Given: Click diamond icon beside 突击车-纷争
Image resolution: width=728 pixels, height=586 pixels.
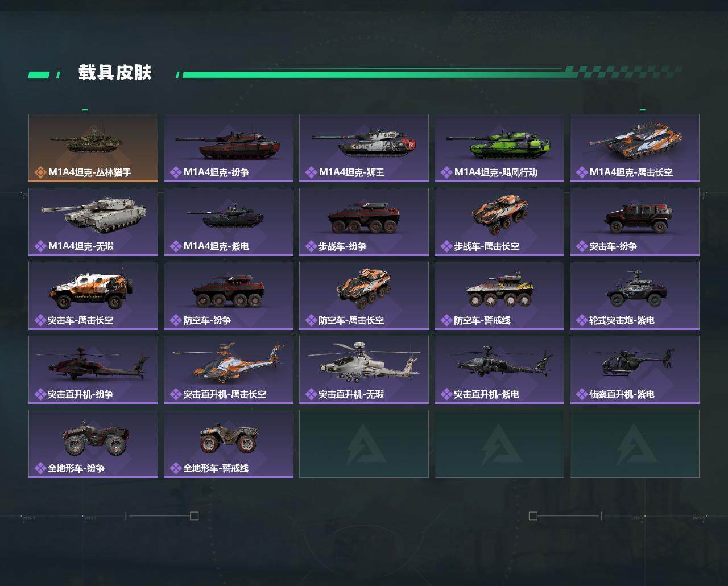Looking at the screenshot, I should pos(582,246).
